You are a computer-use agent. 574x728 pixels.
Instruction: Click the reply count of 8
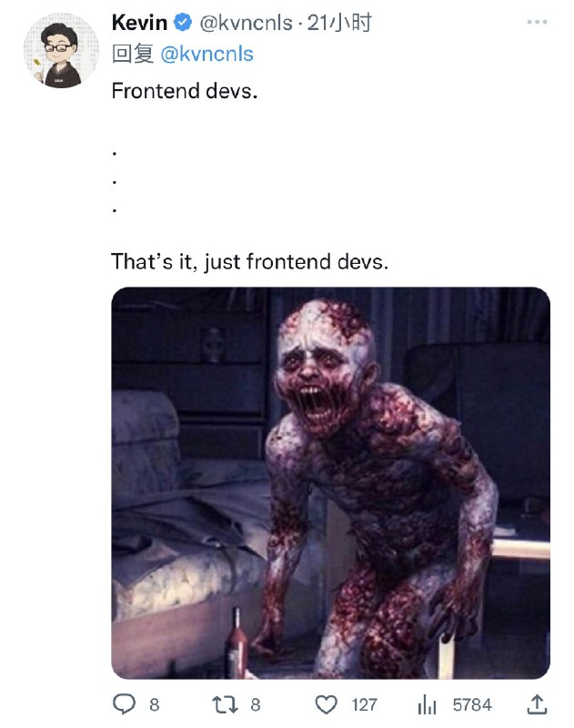pyautogui.click(x=154, y=704)
